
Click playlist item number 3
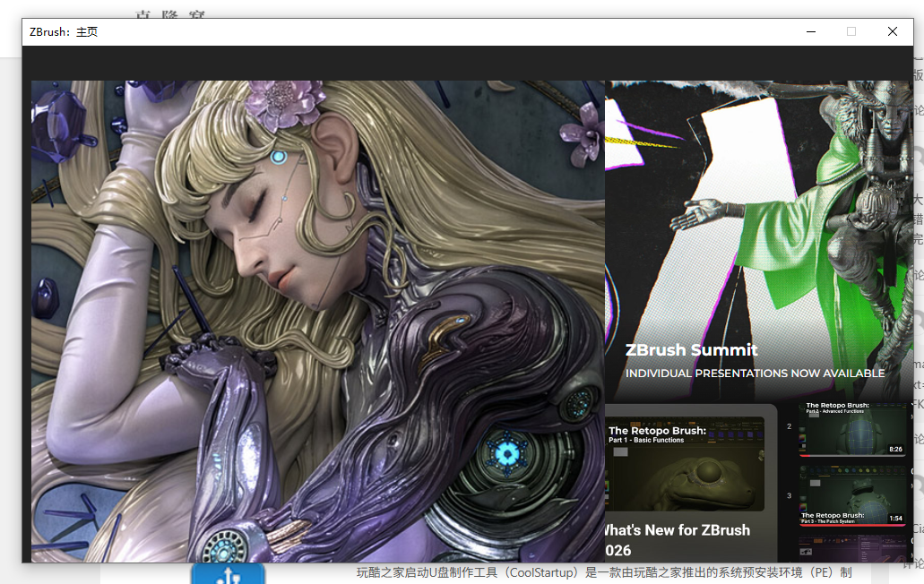[x=789, y=495]
